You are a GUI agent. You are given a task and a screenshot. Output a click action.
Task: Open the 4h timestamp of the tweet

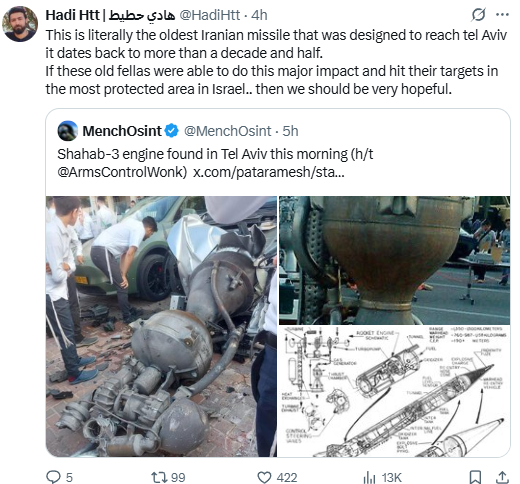(259, 15)
